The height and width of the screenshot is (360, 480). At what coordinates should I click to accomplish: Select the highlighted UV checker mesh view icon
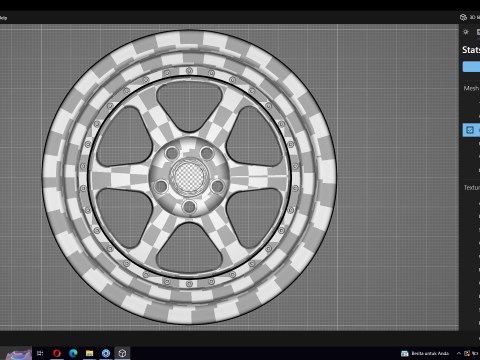pos(470,130)
